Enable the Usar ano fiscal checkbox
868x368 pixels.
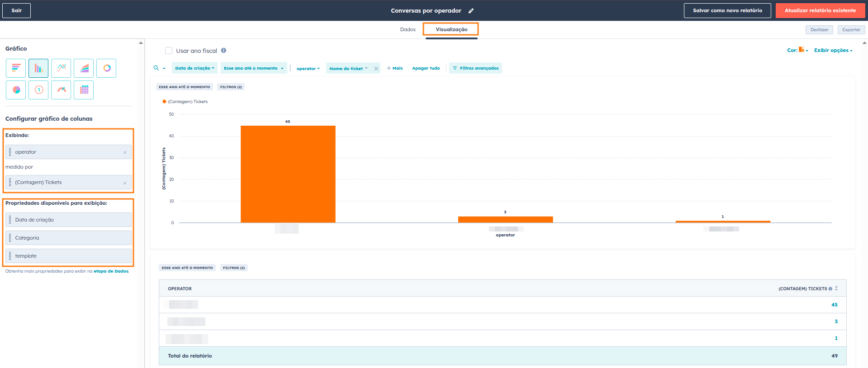pyautogui.click(x=169, y=51)
